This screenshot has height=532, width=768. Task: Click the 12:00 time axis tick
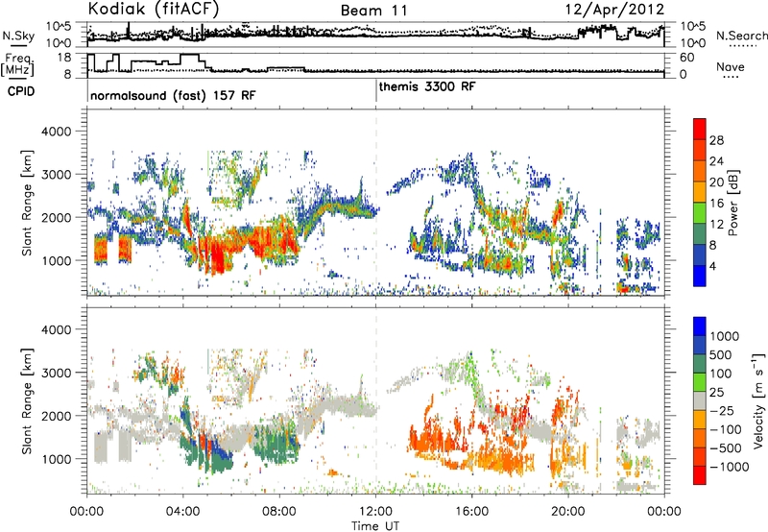pyautogui.click(x=375, y=512)
